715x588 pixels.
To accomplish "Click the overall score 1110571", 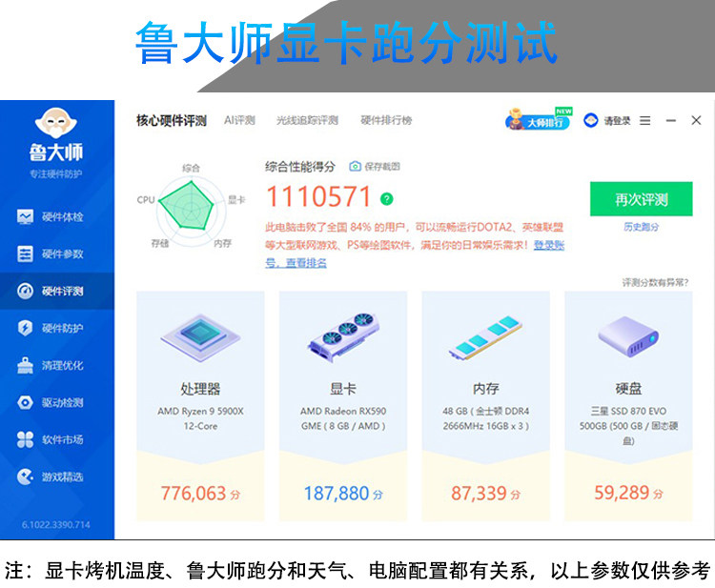I will coord(318,196).
